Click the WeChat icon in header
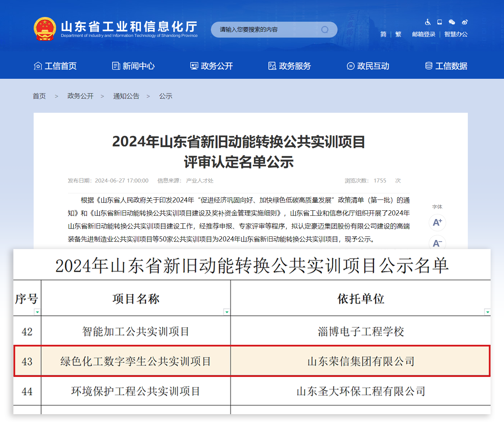The image size is (504, 442). [x=452, y=22]
